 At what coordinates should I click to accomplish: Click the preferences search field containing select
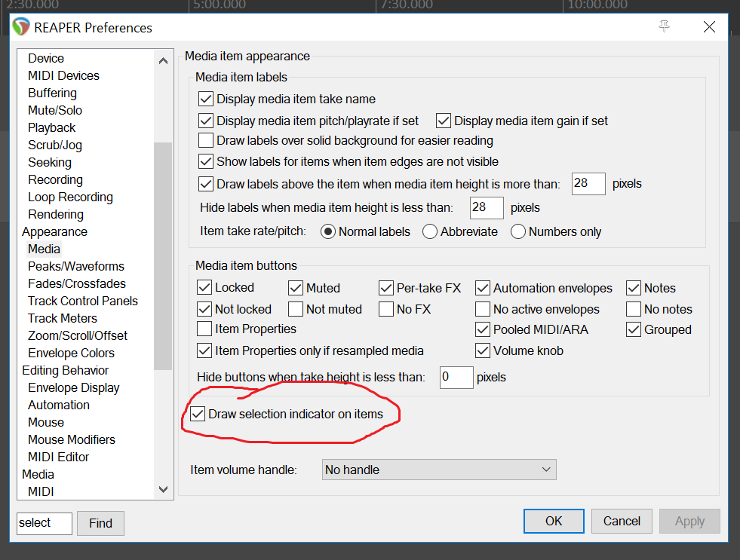pos(45,523)
